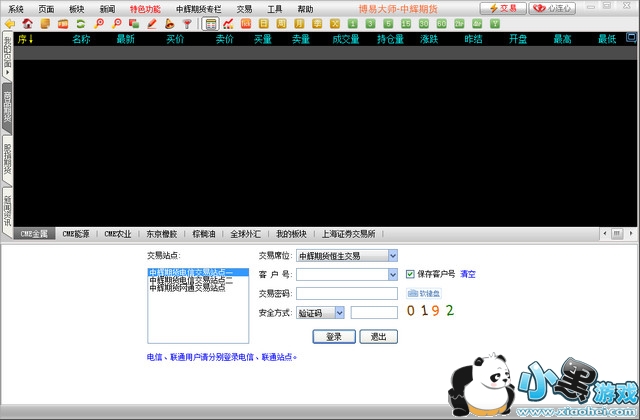Click the 清空 clear link
Image resolution: width=640 pixels, height=420 pixels.
468,274
